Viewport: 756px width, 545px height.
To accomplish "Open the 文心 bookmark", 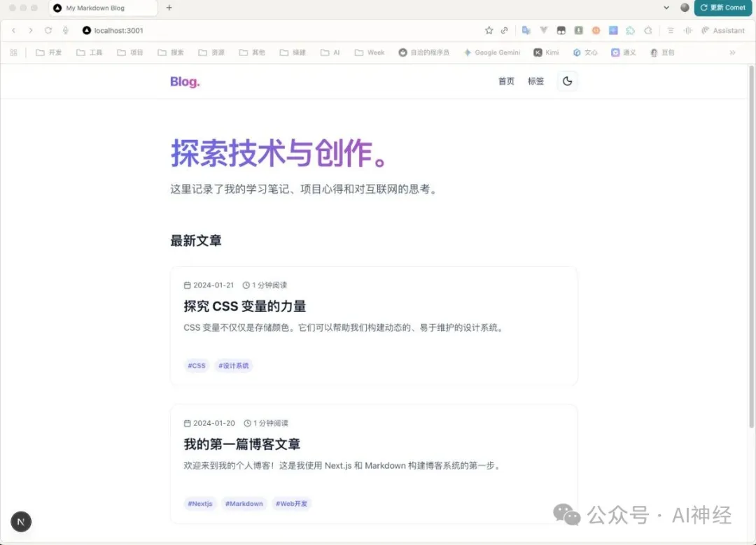I will (x=585, y=52).
